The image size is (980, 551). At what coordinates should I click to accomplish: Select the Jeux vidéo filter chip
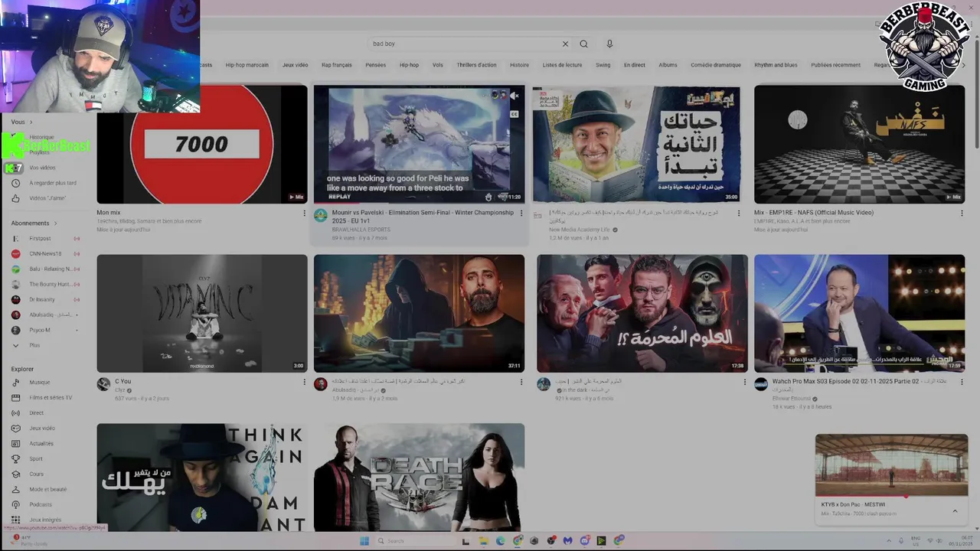click(x=295, y=65)
